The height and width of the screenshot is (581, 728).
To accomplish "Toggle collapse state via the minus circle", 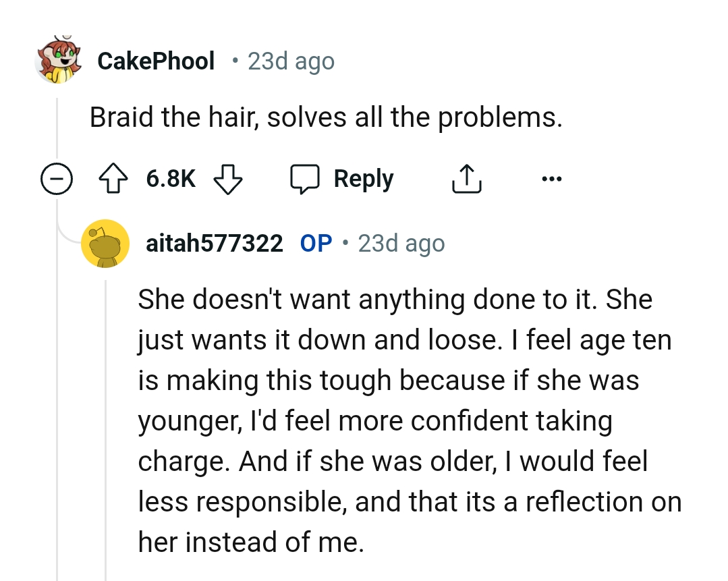I will click(57, 178).
